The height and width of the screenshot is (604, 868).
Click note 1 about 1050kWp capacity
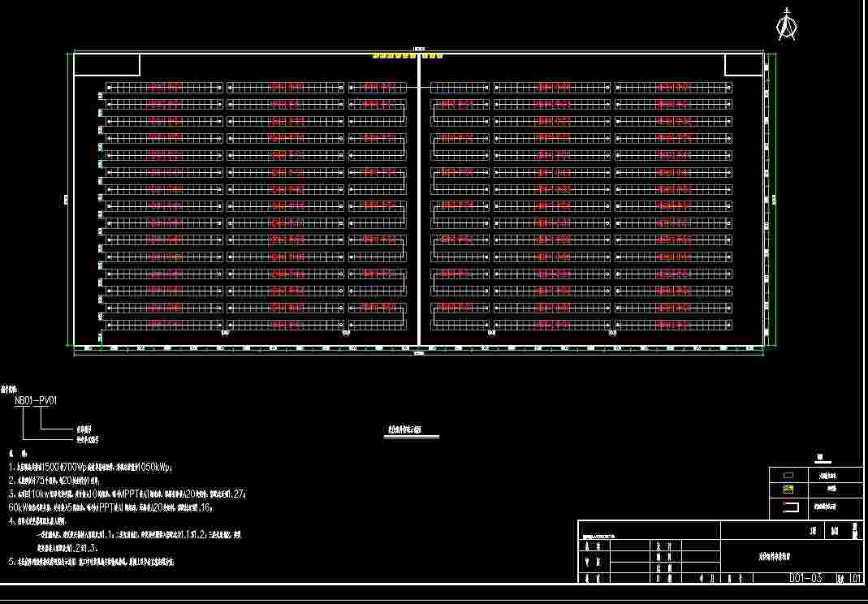pyautogui.click(x=89, y=468)
